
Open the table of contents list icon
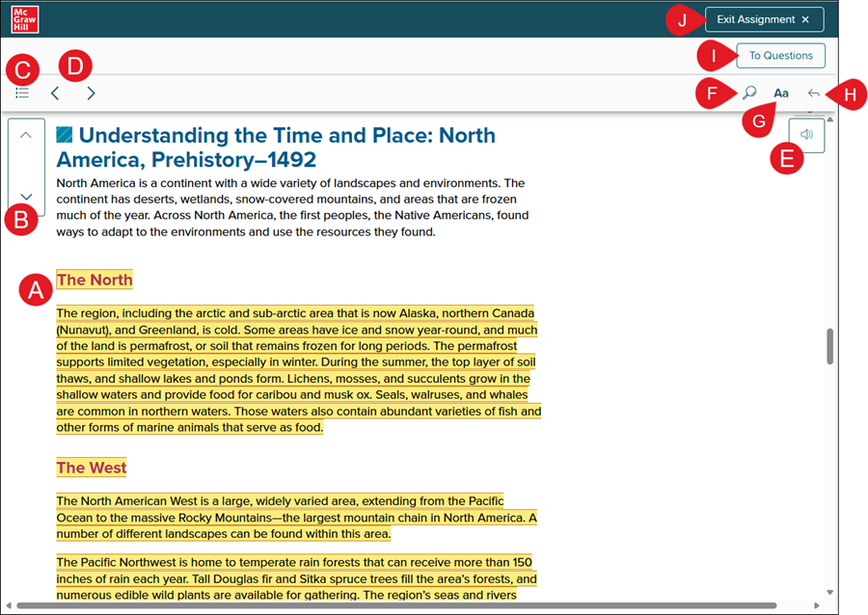22,94
